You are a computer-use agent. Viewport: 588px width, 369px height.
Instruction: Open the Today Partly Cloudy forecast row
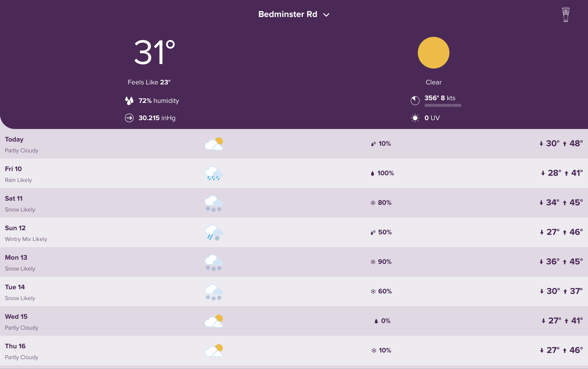pos(294,144)
